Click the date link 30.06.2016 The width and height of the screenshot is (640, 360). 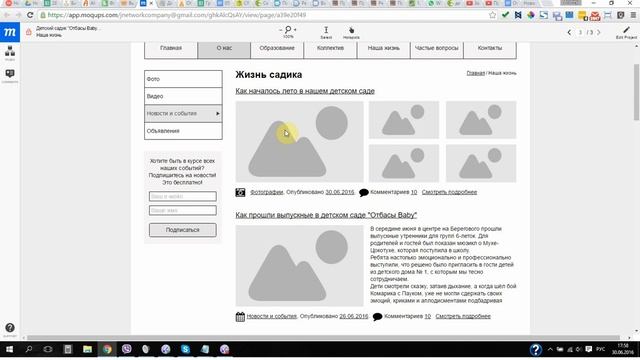(340, 192)
